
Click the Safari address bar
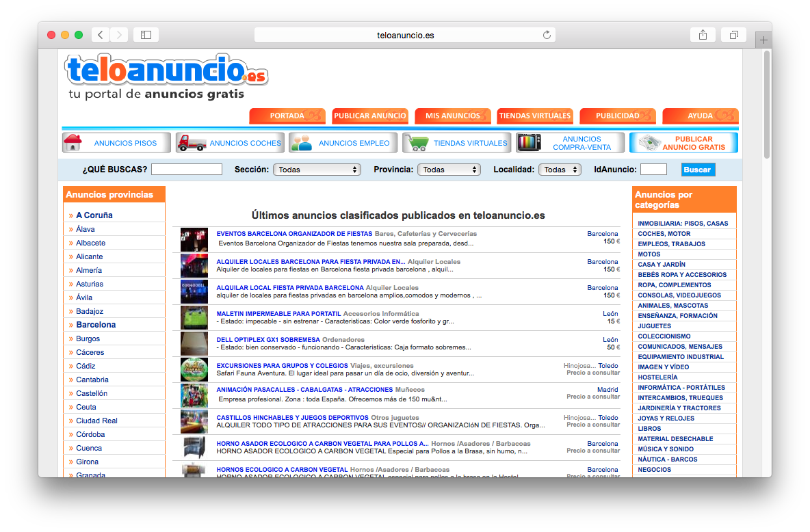[405, 35]
